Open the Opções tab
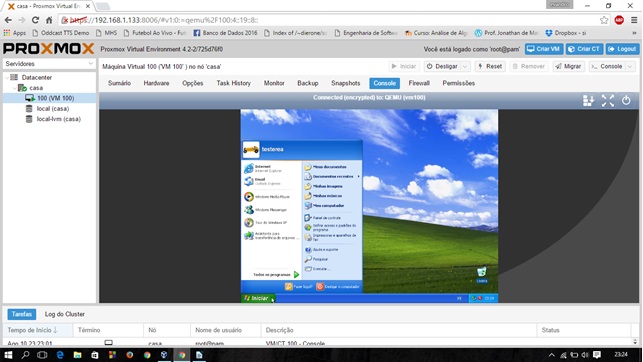The image size is (643, 362). 193,83
